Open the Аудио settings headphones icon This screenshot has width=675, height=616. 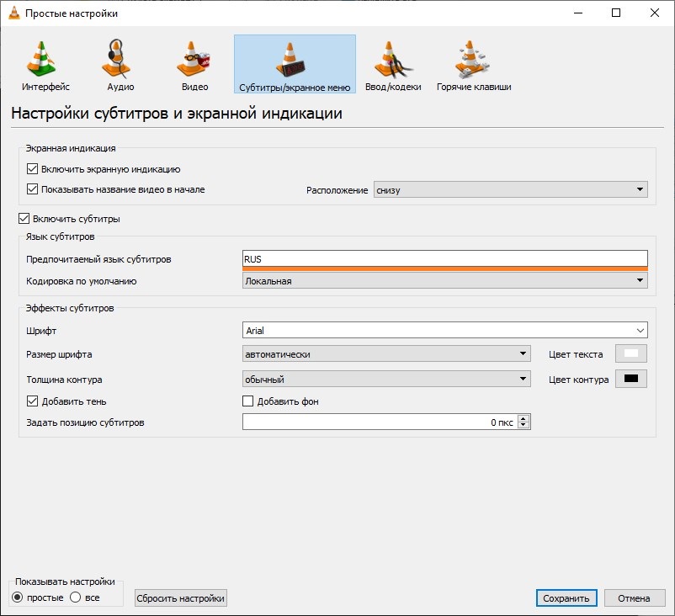120,61
